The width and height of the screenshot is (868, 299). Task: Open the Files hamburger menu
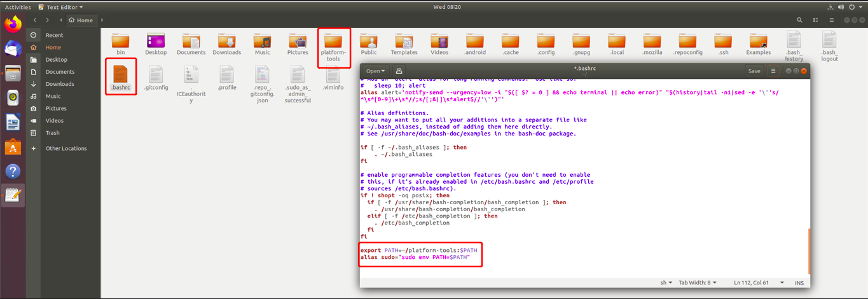(831, 20)
